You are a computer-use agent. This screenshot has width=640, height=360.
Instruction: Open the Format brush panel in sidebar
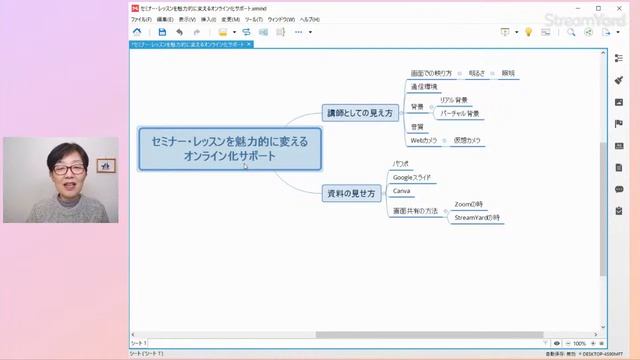coord(619,80)
